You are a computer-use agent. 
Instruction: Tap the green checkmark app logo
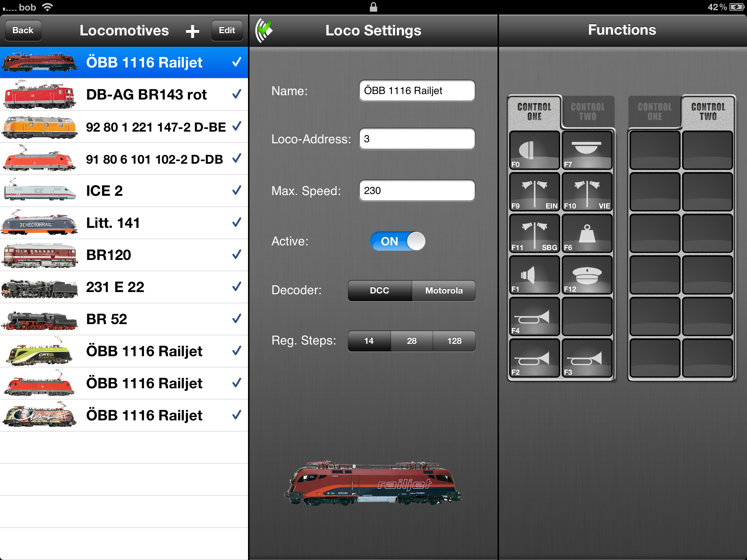click(264, 30)
